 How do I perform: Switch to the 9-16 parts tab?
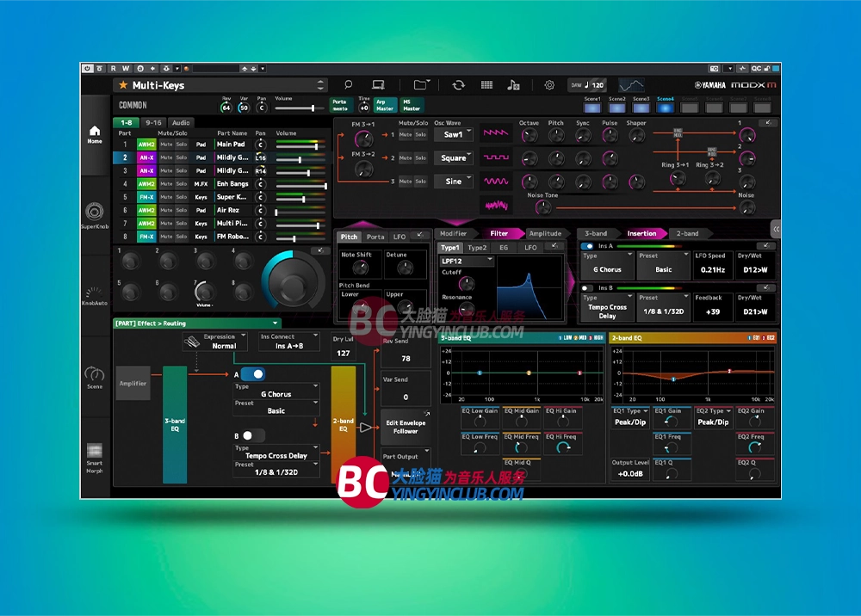(153, 123)
